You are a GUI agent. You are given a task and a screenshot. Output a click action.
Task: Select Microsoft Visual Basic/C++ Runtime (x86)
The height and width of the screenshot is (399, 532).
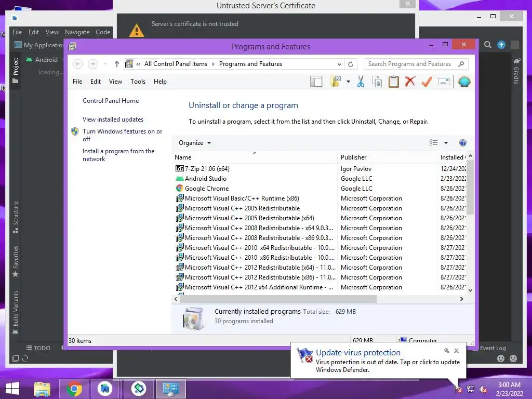tap(242, 198)
